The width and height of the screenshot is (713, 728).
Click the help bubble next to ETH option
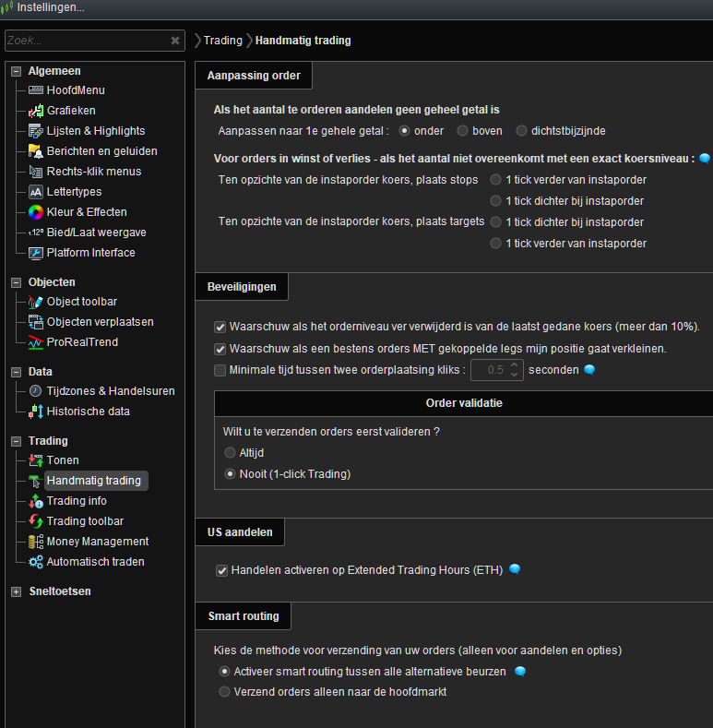(x=515, y=570)
